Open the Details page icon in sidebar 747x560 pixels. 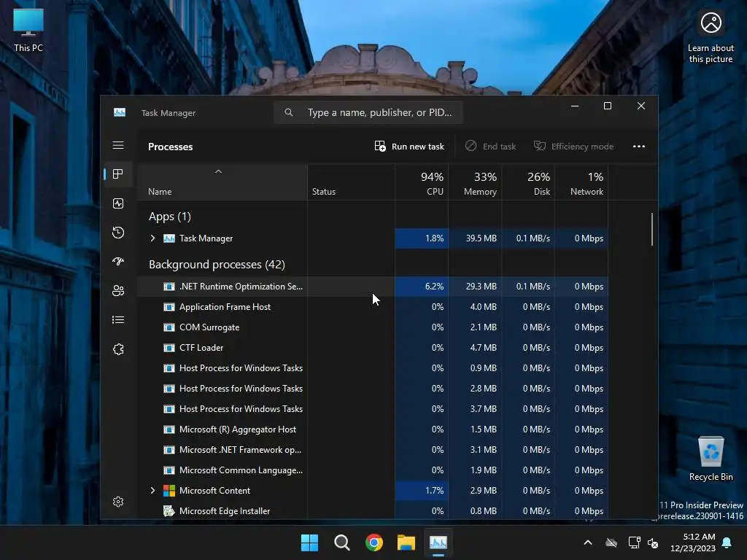click(118, 320)
